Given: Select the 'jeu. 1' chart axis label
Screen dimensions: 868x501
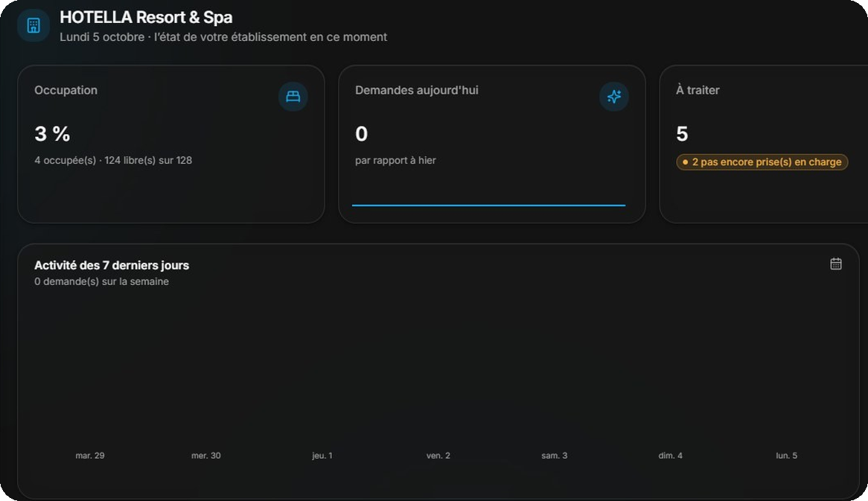Looking at the screenshot, I should (x=322, y=456).
